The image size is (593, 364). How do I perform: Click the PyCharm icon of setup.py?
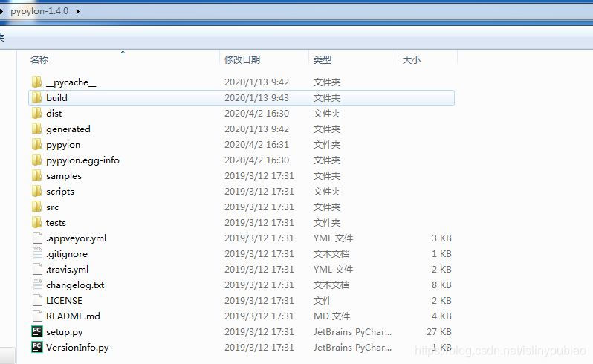(37, 331)
